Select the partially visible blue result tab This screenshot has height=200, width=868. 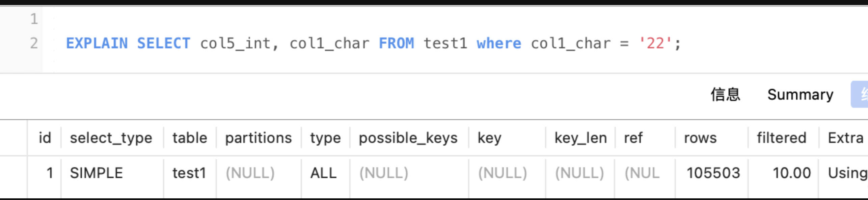[x=860, y=95]
